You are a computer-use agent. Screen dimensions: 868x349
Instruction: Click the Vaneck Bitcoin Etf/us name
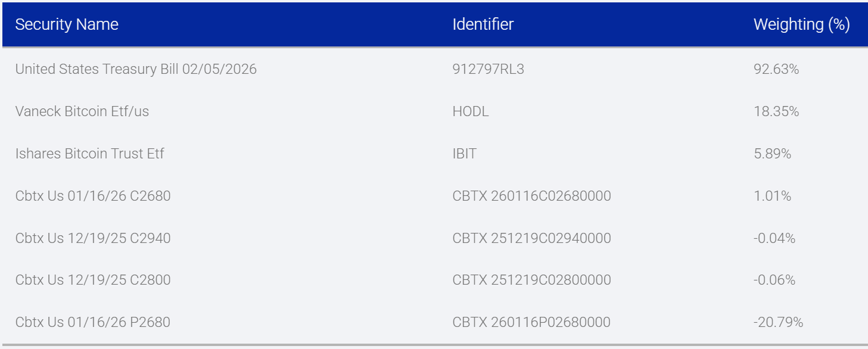pyautogui.click(x=82, y=111)
